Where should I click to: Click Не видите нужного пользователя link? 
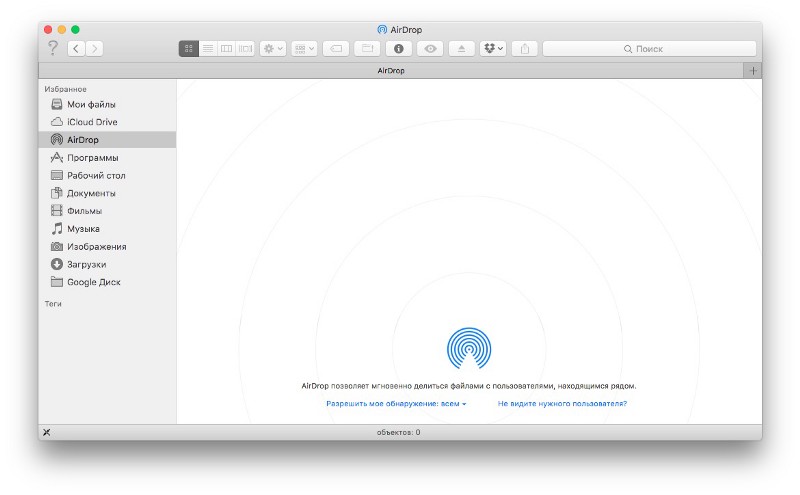[562, 404]
